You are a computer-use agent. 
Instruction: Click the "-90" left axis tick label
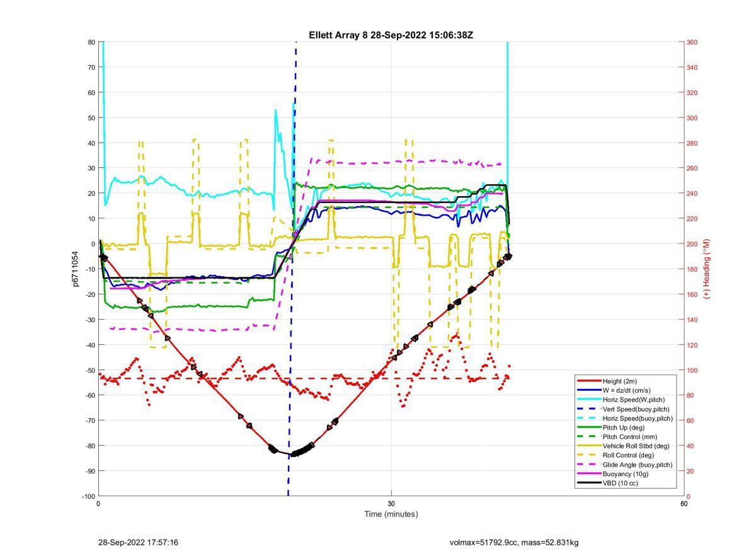[90, 471]
